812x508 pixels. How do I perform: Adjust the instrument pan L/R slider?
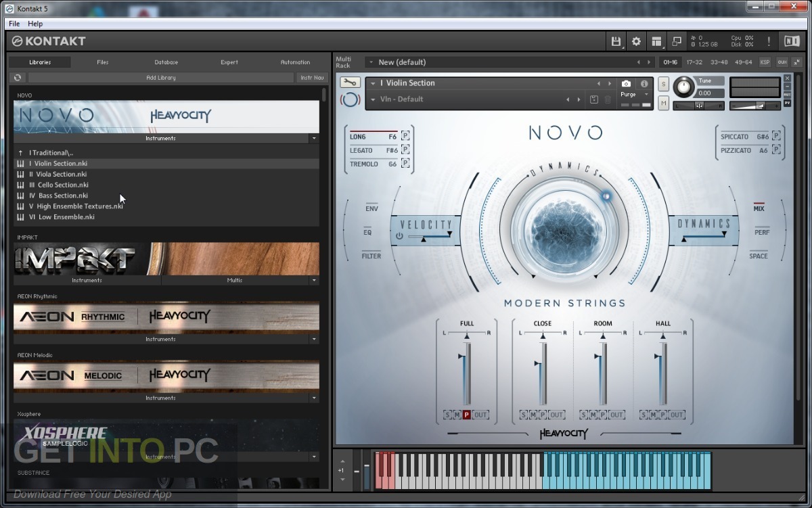click(699, 106)
